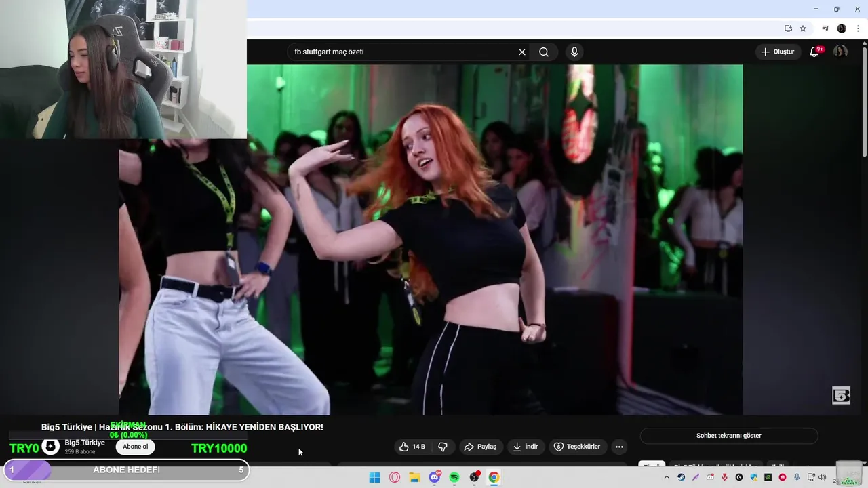Open the Big5 Türkiye channel name link

click(x=85, y=443)
